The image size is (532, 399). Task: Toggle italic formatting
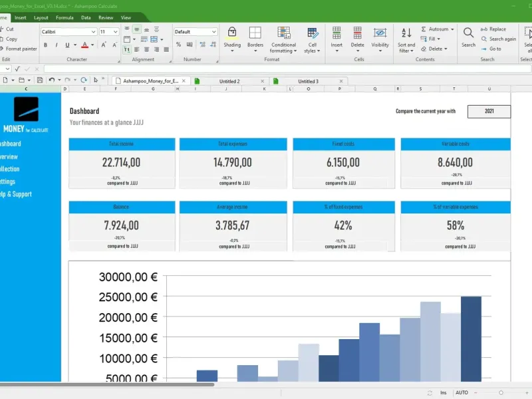point(57,45)
